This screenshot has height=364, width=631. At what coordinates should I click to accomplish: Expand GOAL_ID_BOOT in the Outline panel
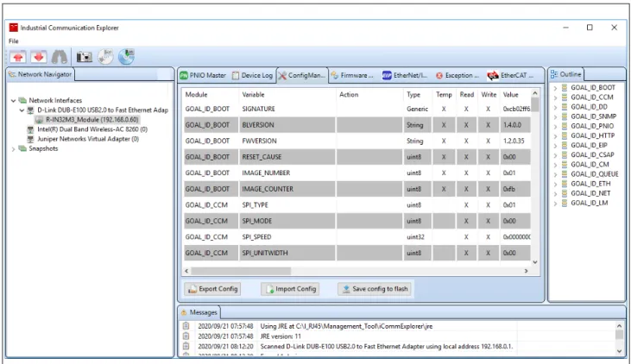click(555, 88)
